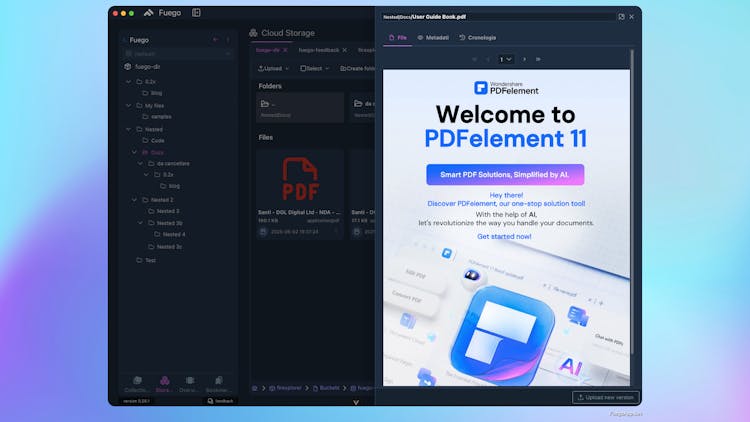Open the Code folder in tree
This screenshot has height=422, width=750.
[x=154, y=141]
